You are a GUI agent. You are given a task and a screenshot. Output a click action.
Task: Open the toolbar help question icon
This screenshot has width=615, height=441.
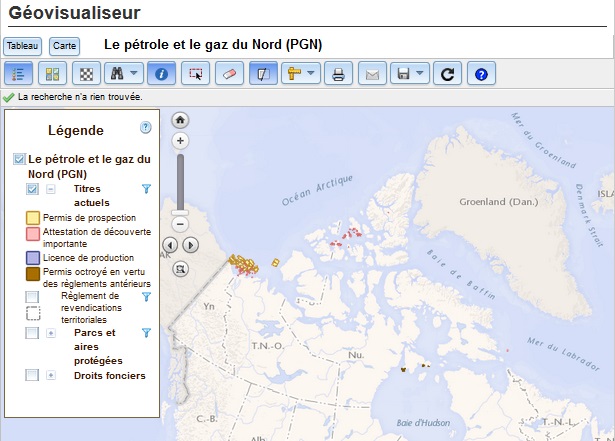[481, 73]
